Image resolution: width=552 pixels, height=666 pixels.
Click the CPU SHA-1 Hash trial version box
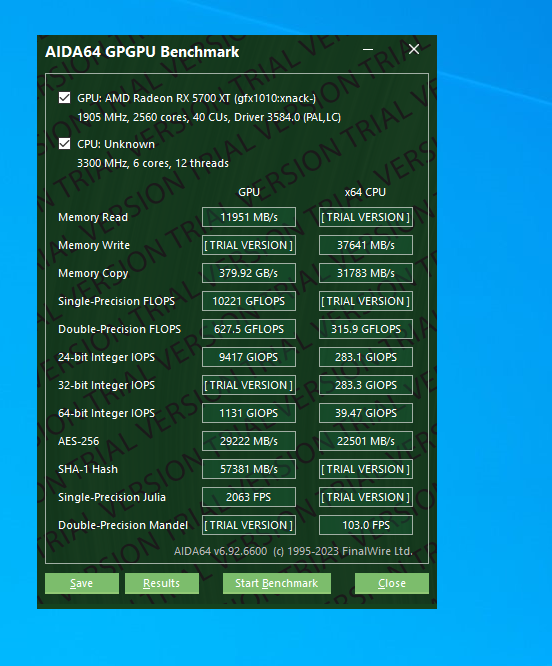366,469
